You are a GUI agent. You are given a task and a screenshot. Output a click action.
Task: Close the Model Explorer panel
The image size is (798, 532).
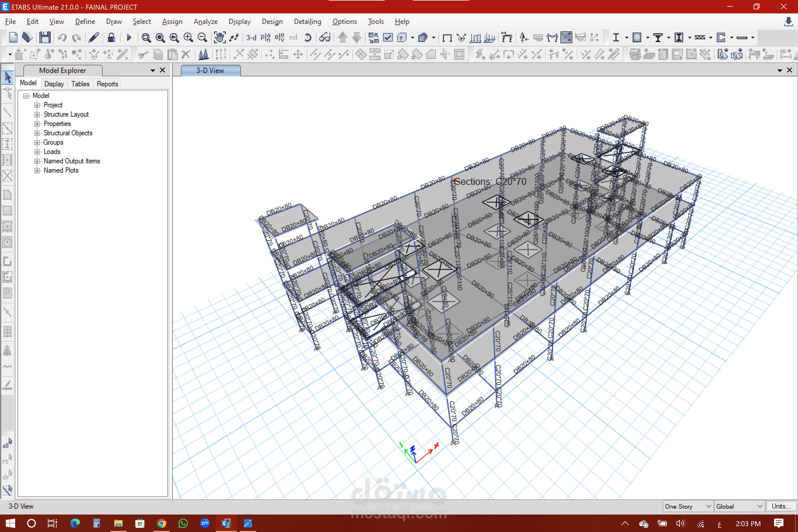coord(162,70)
